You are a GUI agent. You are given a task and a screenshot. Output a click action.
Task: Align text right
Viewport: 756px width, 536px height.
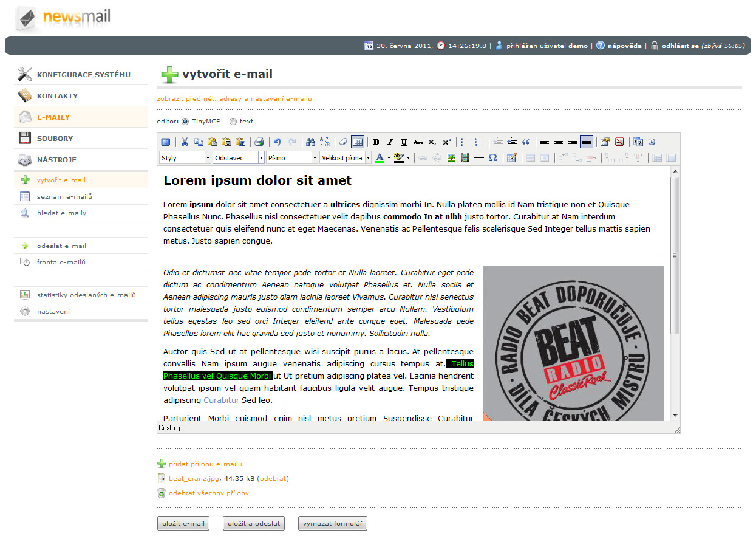[x=573, y=142]
